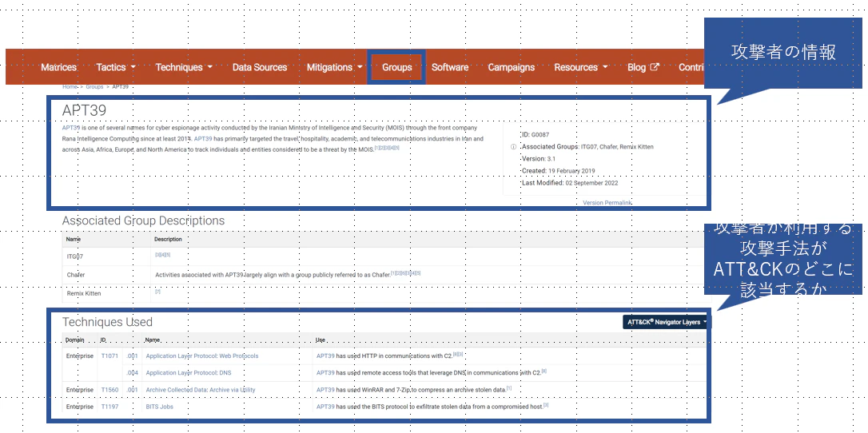Select Created: 19 February 2019 text
The height and width of the screenshot is (433, 868).
559,171
